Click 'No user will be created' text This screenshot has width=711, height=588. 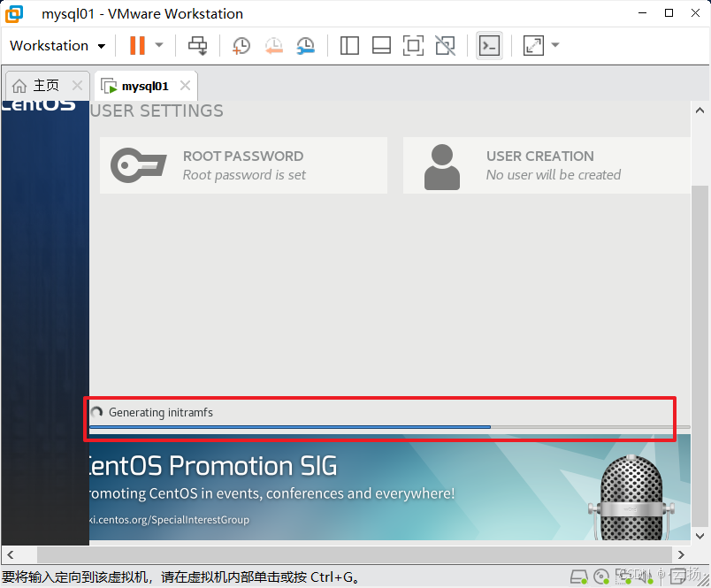click(554, 175)
